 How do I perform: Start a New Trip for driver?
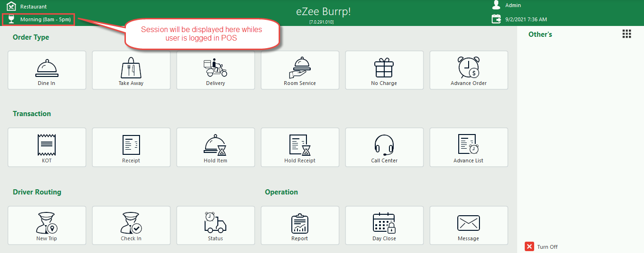(x=47, y=225)
